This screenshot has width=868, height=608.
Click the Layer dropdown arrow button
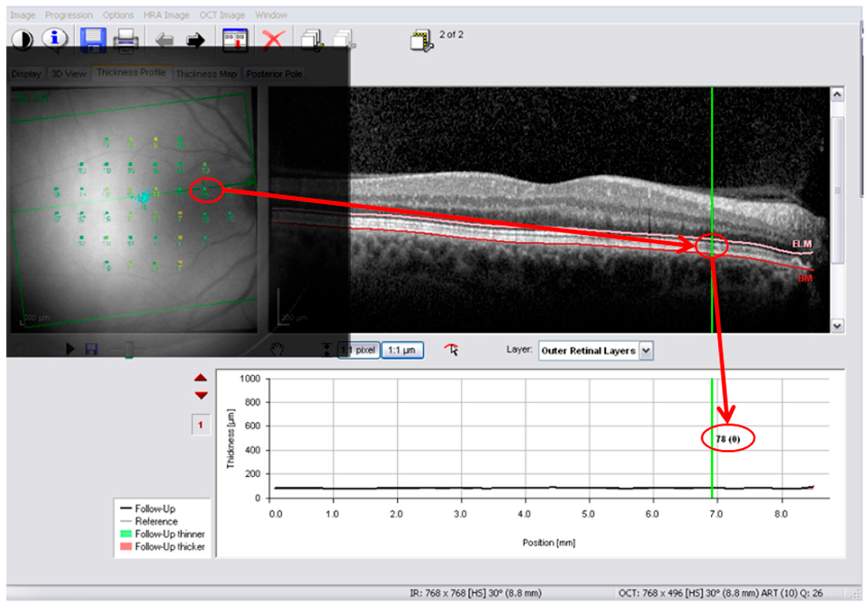(x=646, y=351)
